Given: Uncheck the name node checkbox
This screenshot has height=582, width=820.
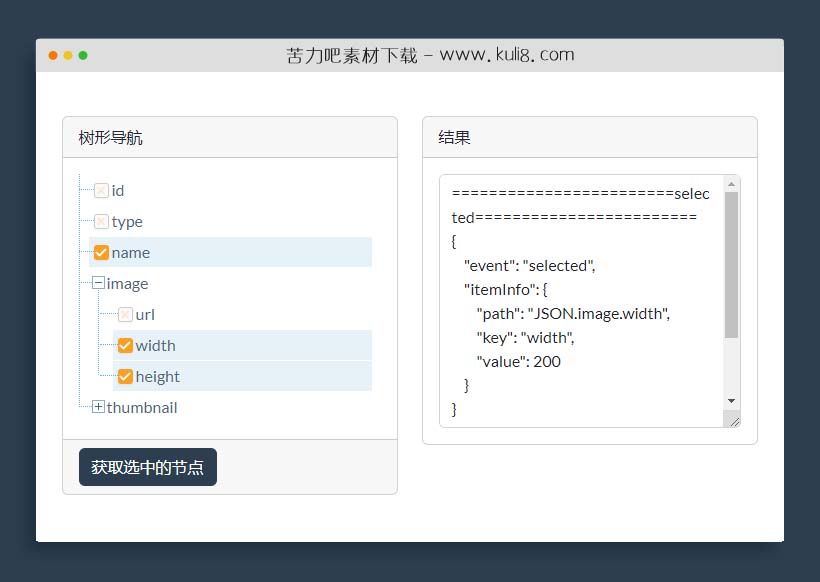Looking at the screenshot, I should (101, 253).
